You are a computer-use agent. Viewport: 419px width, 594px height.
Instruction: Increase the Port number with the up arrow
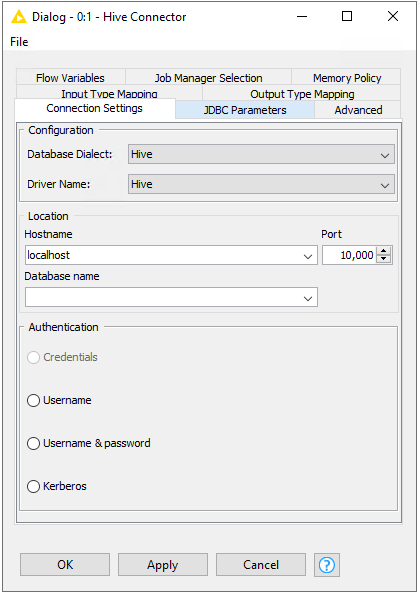point(384,251)
